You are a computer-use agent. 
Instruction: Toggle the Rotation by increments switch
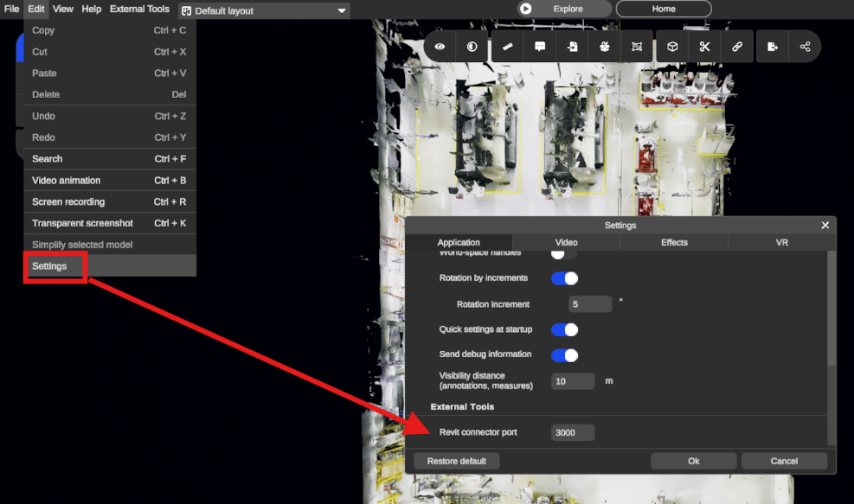(564, 278)
